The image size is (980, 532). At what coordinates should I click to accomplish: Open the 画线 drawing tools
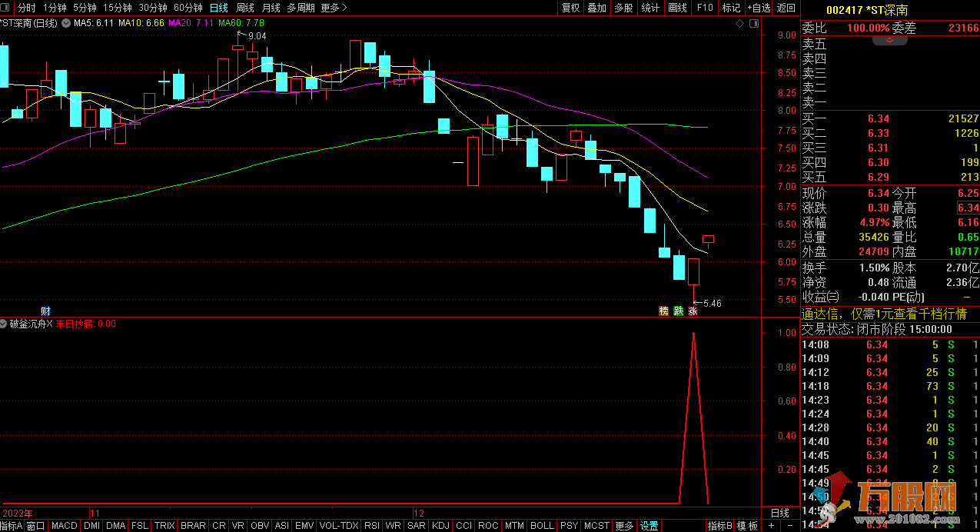677,8
